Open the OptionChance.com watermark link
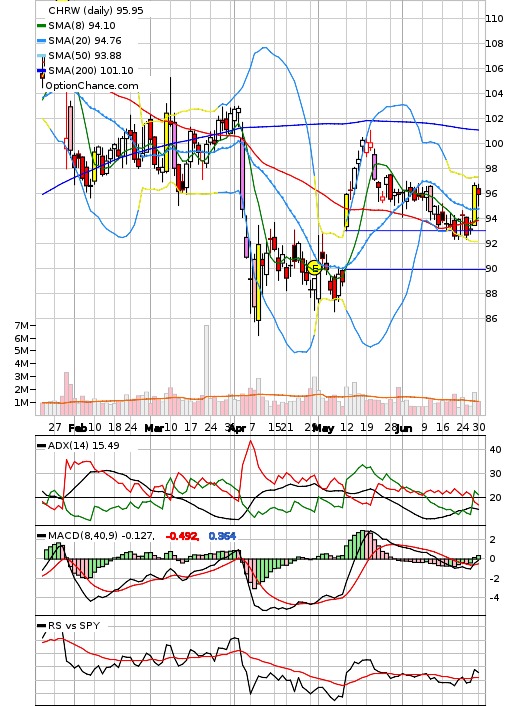 pyautogui.click(x=92, y=86)
